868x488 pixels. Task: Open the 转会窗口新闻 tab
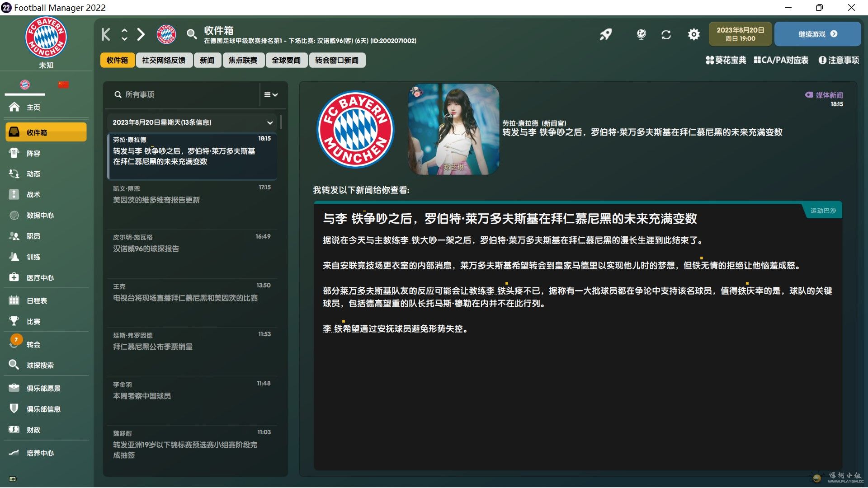(x=337, y=60)
